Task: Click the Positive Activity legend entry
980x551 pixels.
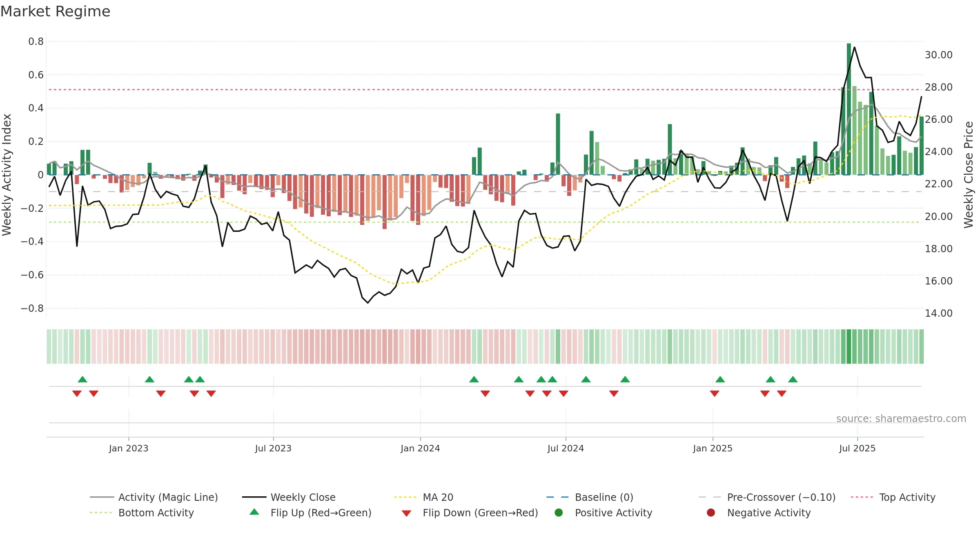Action: click(x=604, y=513)
